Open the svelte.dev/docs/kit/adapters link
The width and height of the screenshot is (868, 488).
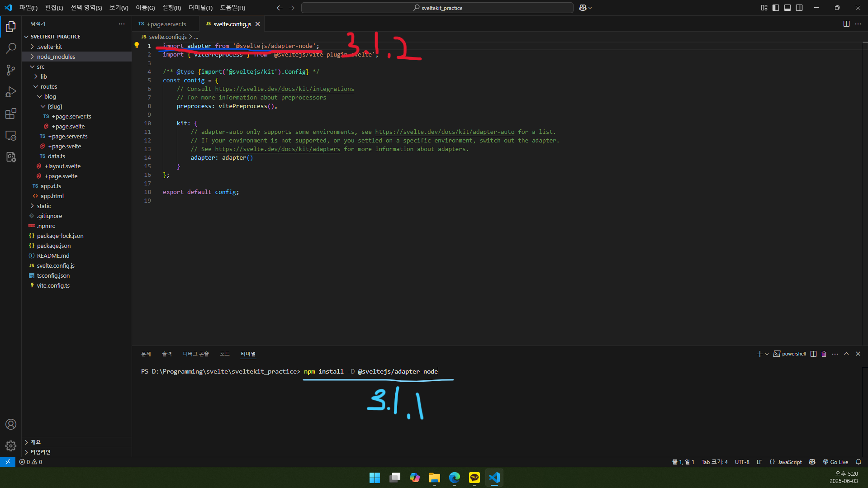pyautogui.click(x=277, y=149)
